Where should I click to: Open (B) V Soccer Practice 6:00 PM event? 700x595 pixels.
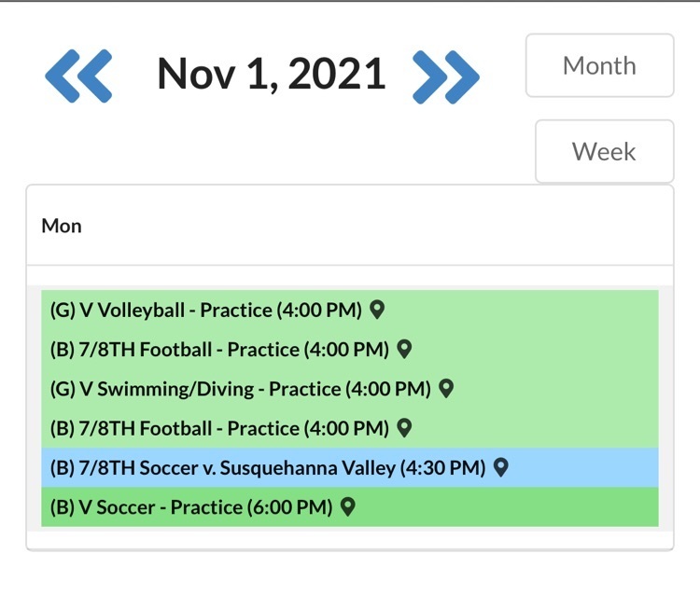click(x=191, y=507)
